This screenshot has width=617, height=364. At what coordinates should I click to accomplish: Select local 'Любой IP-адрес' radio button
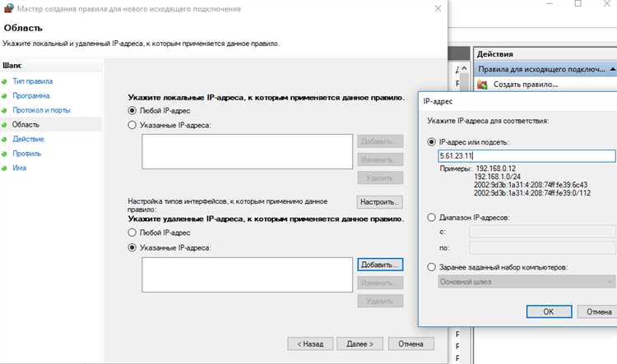[x=132, y=111]
